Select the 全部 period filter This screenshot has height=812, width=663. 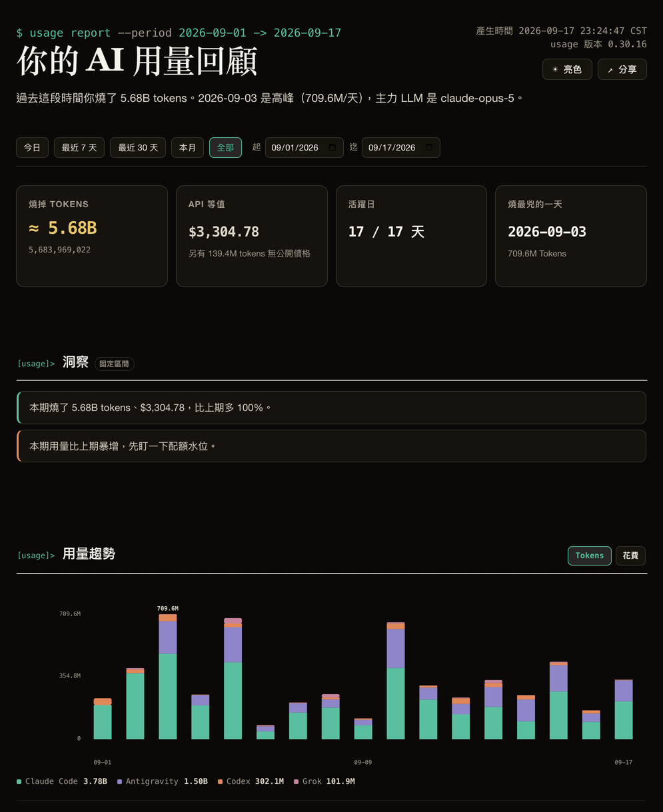225,147
